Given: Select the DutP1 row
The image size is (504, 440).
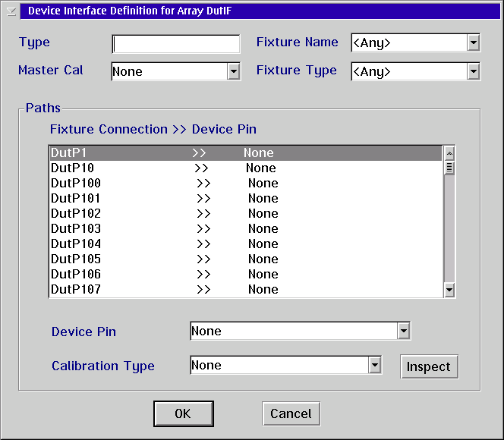Looking at the screenshot, I should [x=246, y=153].
